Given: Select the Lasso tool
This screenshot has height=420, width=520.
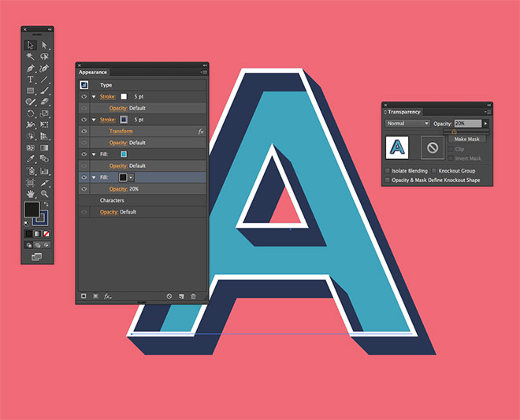Looking at the screenshot, I should point(44,56).
